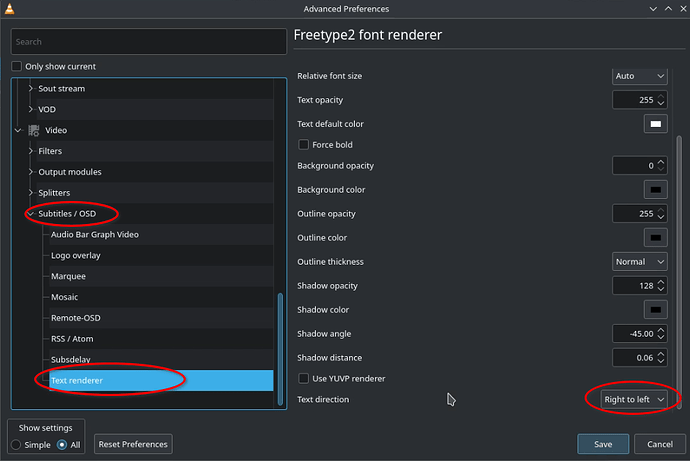Click the Cancel button
This screenshot has height=461, width=690.
(x=660, y=444)
